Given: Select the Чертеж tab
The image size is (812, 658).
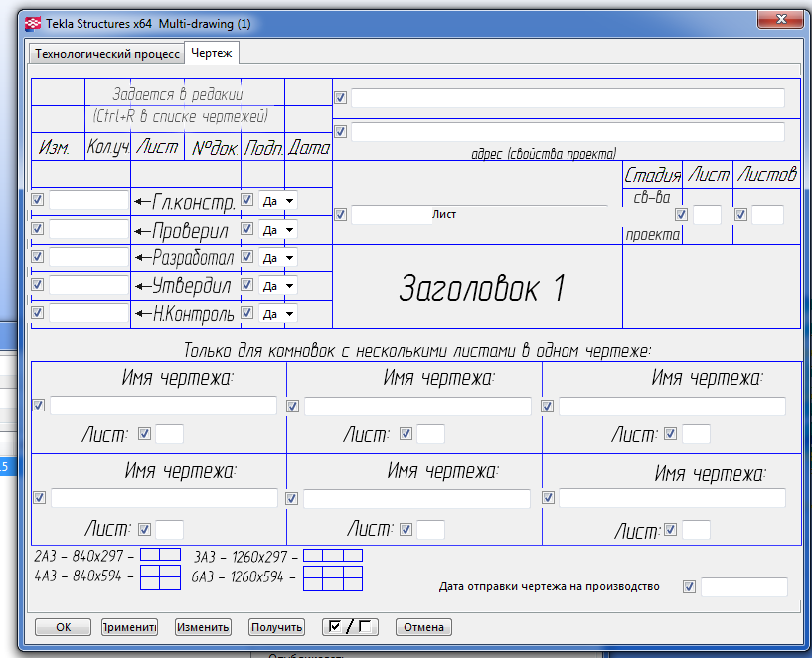Looking at the screenshot, I should coord(211,54).
